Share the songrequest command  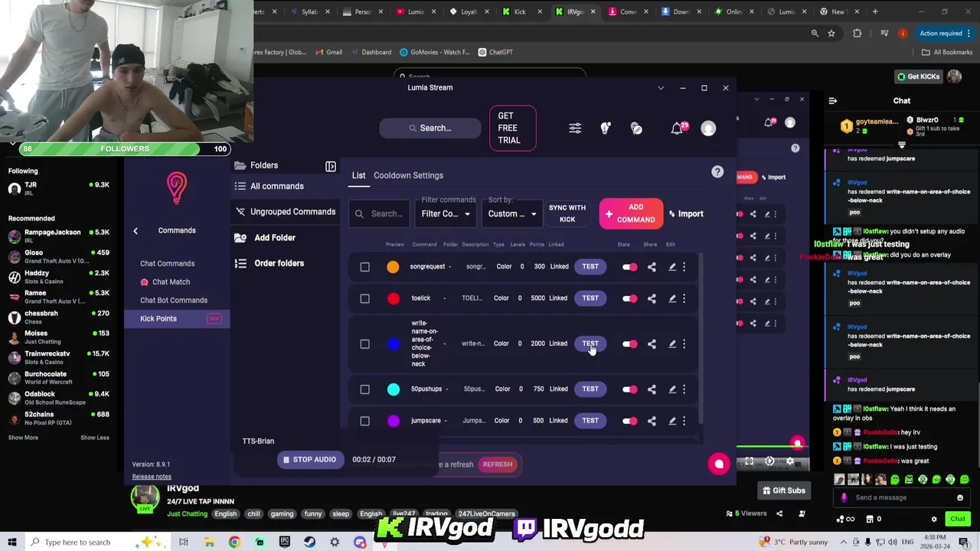tap(652, 267)
